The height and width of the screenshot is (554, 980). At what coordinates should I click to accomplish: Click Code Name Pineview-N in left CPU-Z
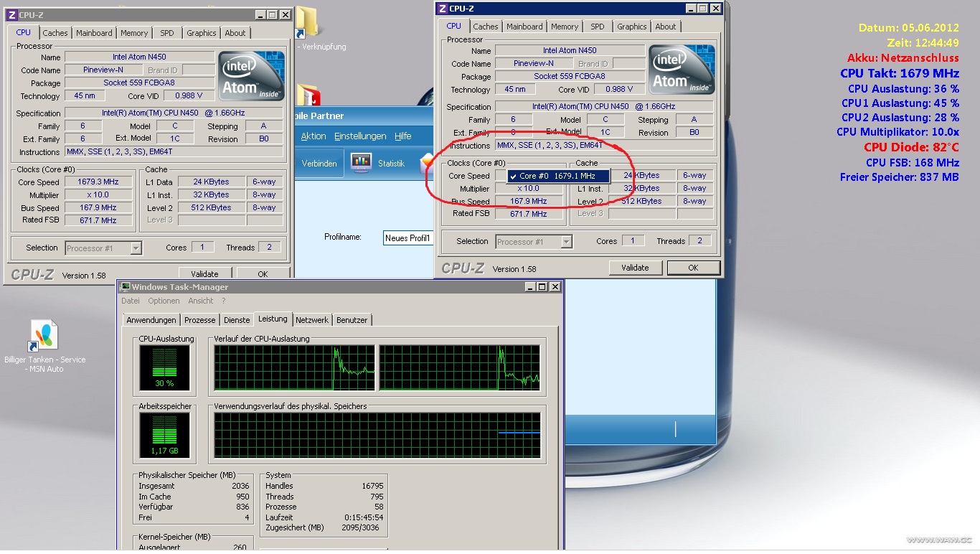tap(103, 70)
